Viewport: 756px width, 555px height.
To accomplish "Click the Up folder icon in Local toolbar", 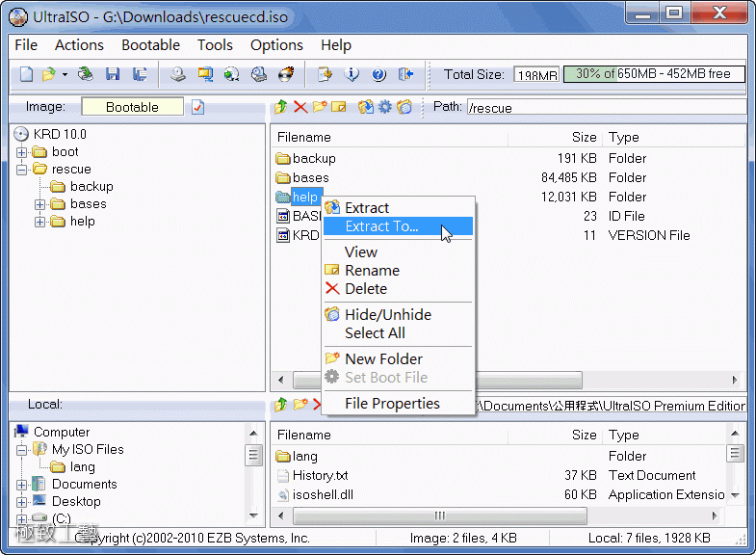I will [x=280, y=404].
